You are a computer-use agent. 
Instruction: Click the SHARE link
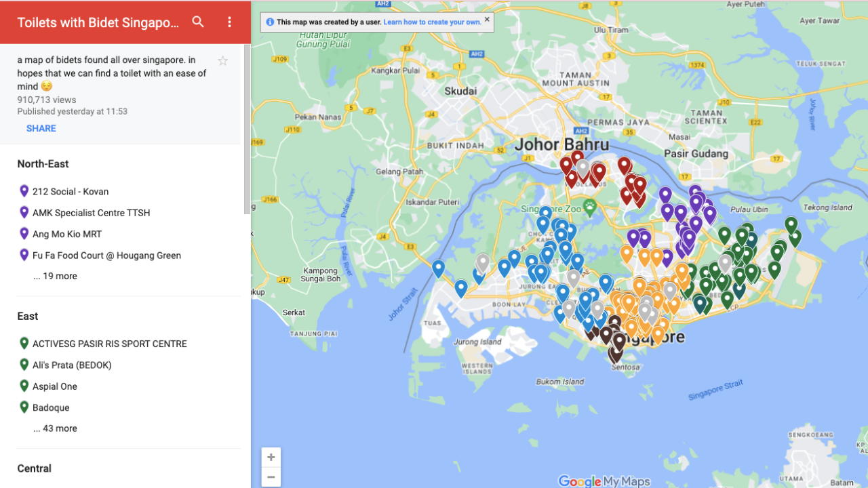pos(41,129)
